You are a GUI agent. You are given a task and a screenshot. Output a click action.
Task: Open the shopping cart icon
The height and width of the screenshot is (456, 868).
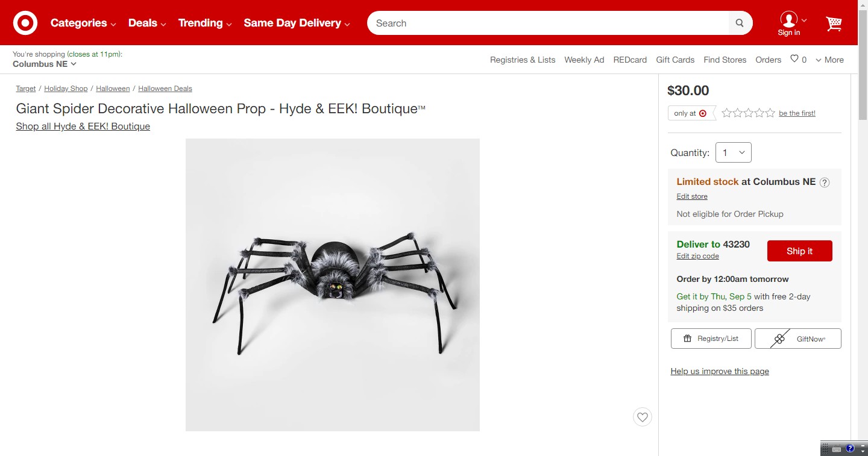pos(834,23)
